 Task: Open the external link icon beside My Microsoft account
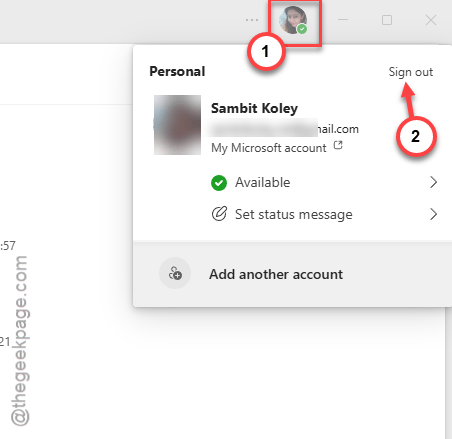point(338,145)
